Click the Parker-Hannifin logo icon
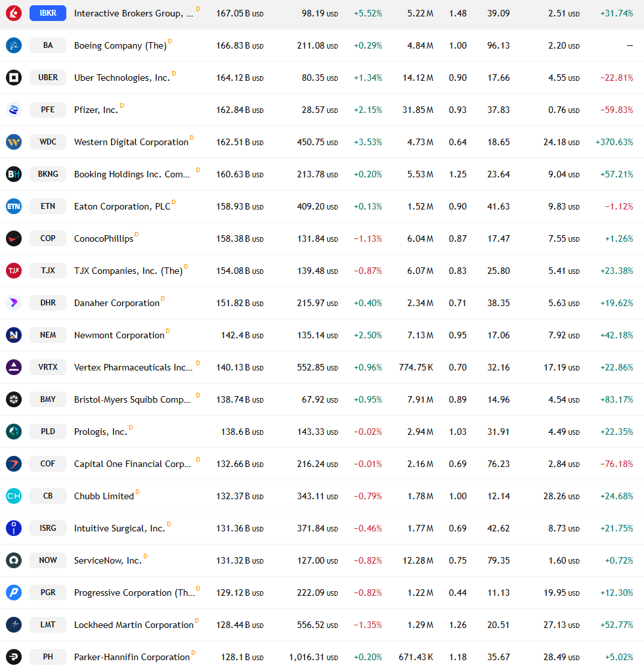Image resolution: width=644 pixels, height=672 pixels. [x=14, y=657]
